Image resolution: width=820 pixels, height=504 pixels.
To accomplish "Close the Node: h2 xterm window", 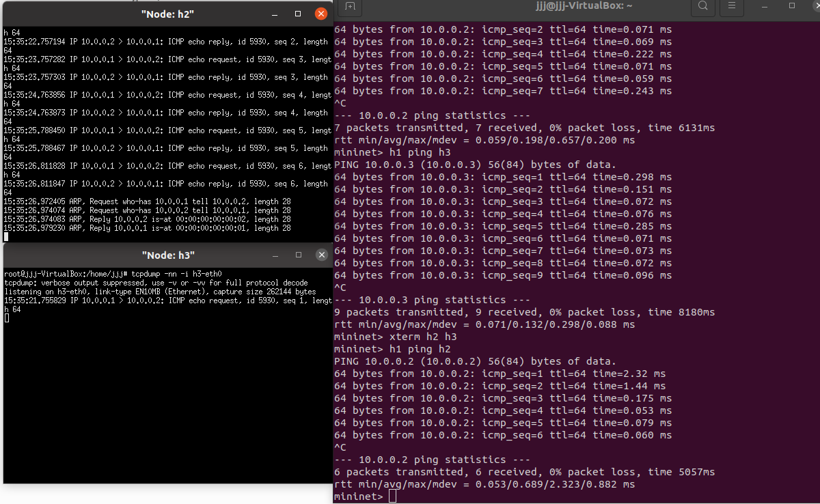I will click(321, 14).
